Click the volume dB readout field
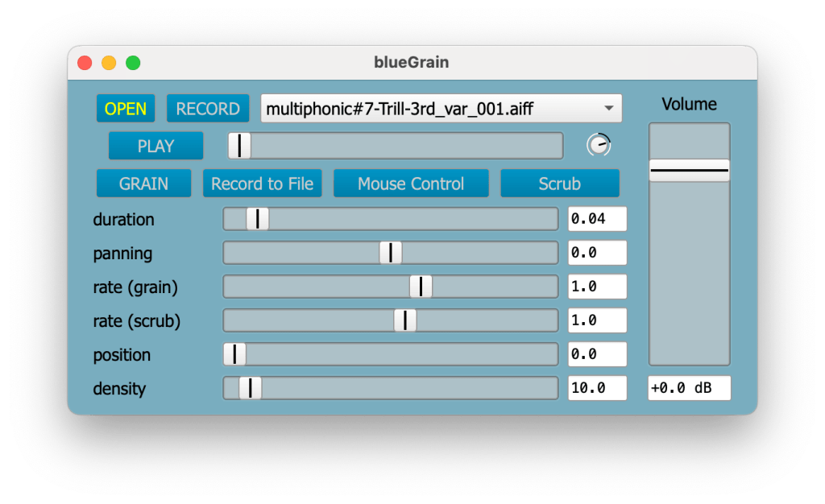825x504 pixels. click(689, 388)
